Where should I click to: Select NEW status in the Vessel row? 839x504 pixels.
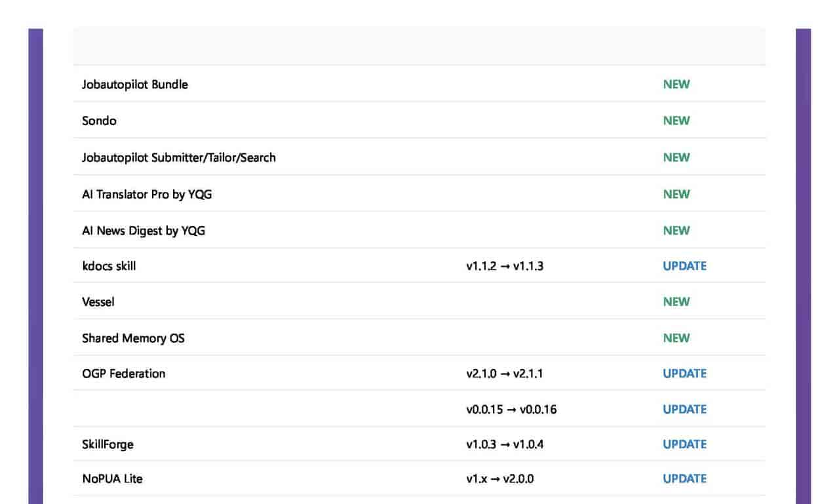(x=676, y=302)
